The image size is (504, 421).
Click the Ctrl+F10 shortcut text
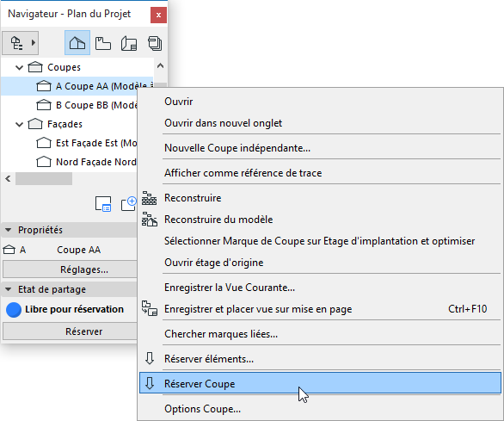pos(467,309)
